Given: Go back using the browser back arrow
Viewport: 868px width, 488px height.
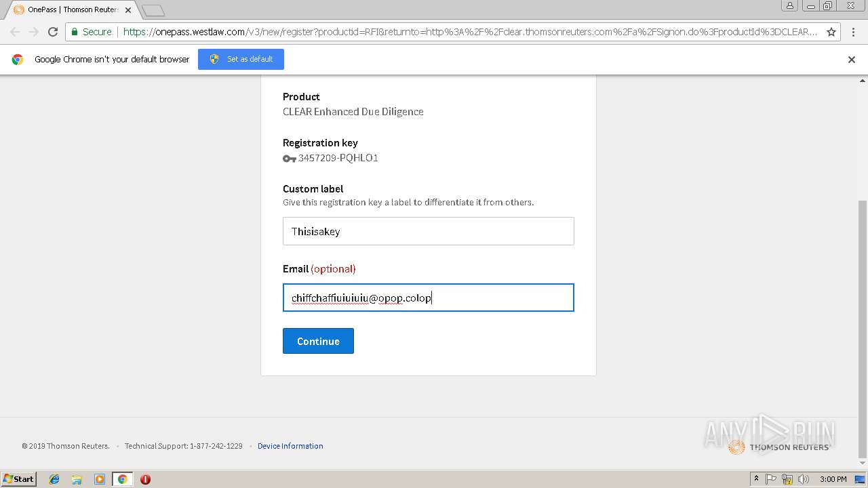Looking at the screenshot, I should [x=15, y=32].
